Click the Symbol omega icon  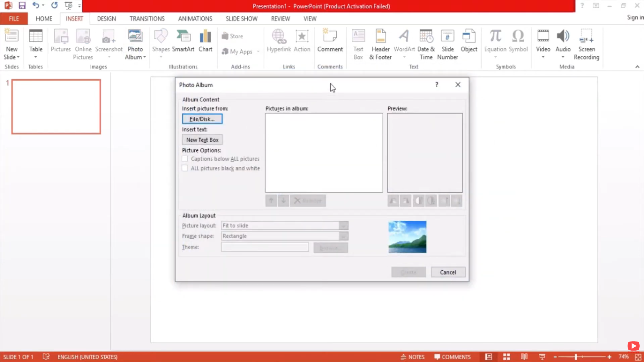(x=518, y=36)
